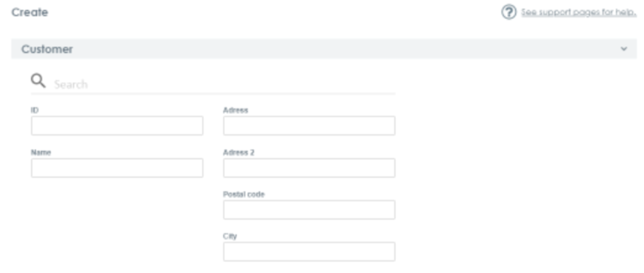Click the magnifying glass search icon
The height and width of the screenshot is (273, 644).
38,81
